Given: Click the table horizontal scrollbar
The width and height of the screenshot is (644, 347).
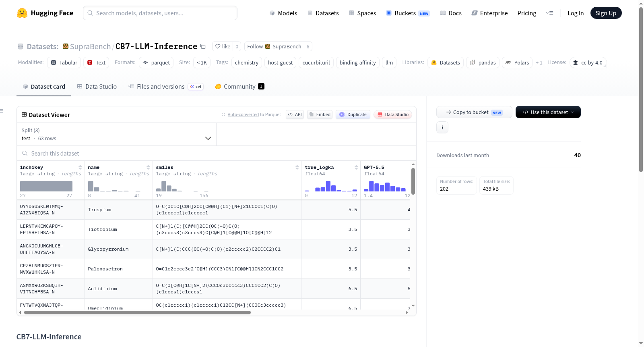Looking at the screenshot, I should pyautogui.click(x=137, y=312).
